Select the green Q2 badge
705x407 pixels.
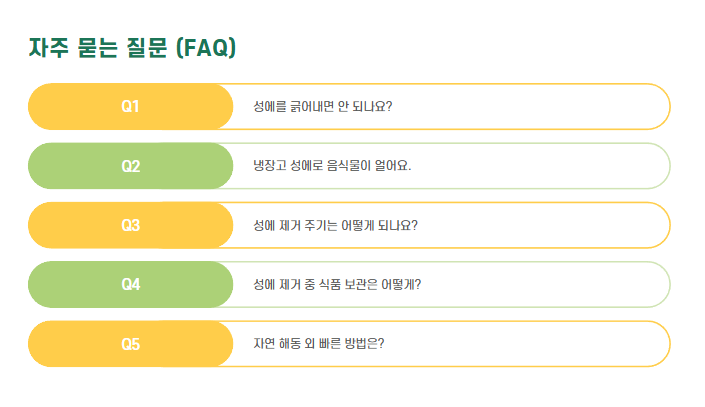tap(130, 166)
